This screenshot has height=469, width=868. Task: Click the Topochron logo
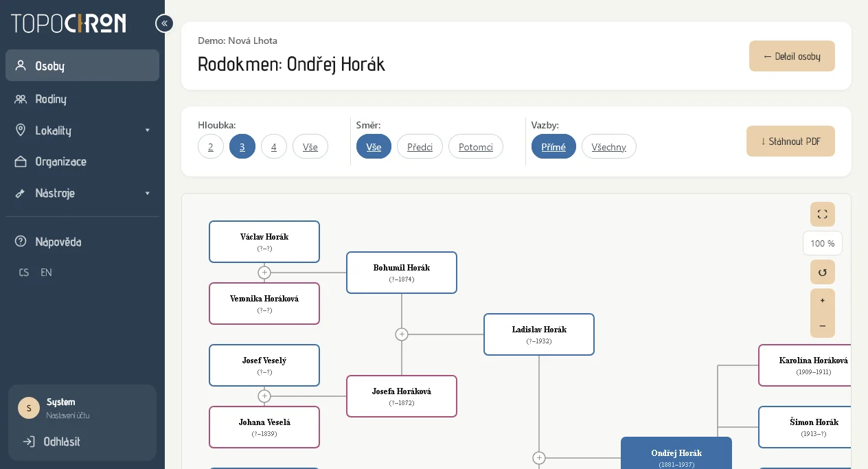pos(69,23)
